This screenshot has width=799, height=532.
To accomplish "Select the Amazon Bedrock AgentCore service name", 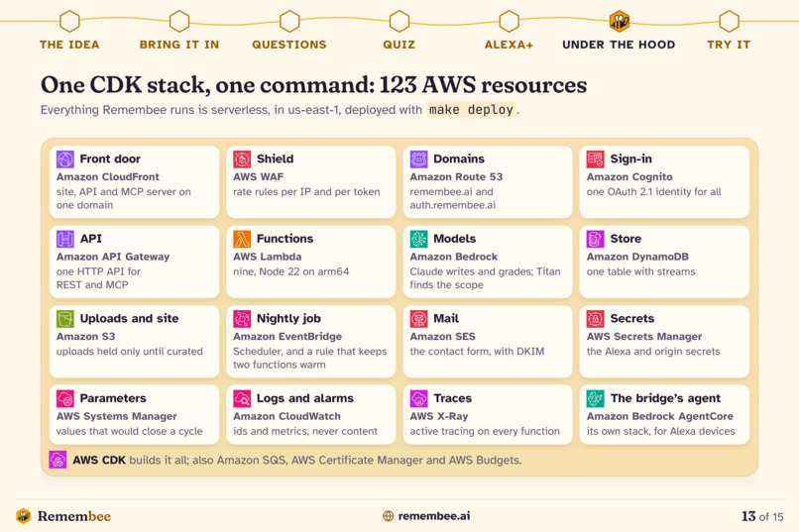I will (660, 416).
